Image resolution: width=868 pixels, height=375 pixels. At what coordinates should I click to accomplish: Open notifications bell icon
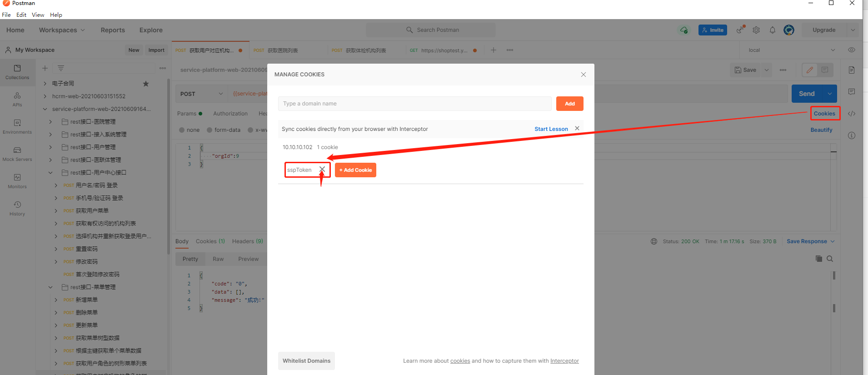[x=773, y=30]
